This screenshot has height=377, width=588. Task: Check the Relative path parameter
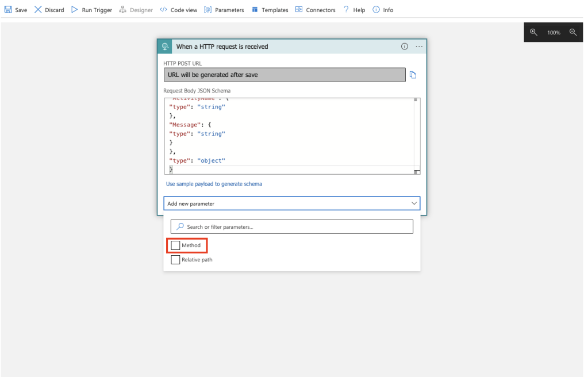click(x=176, y=260)
